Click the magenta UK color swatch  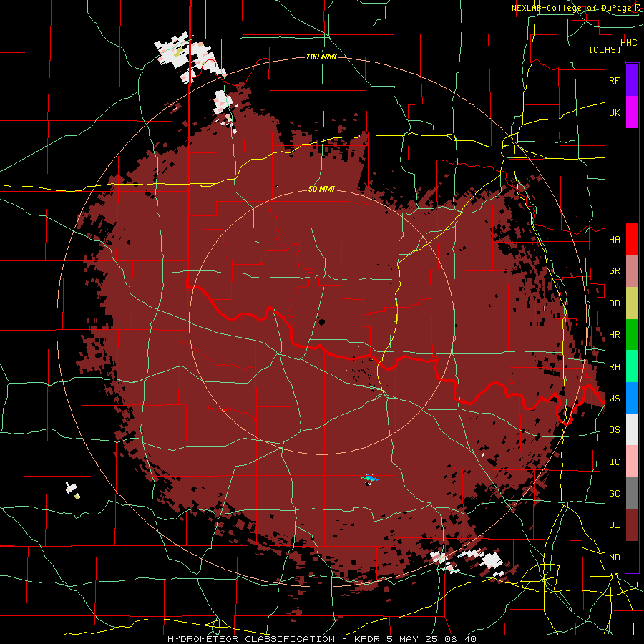[632, 112]
